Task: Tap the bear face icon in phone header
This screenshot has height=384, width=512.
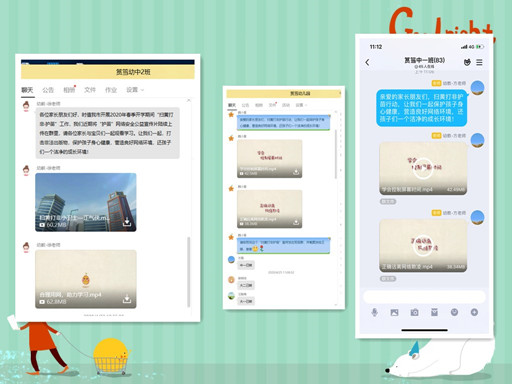Action: (467, 62)
